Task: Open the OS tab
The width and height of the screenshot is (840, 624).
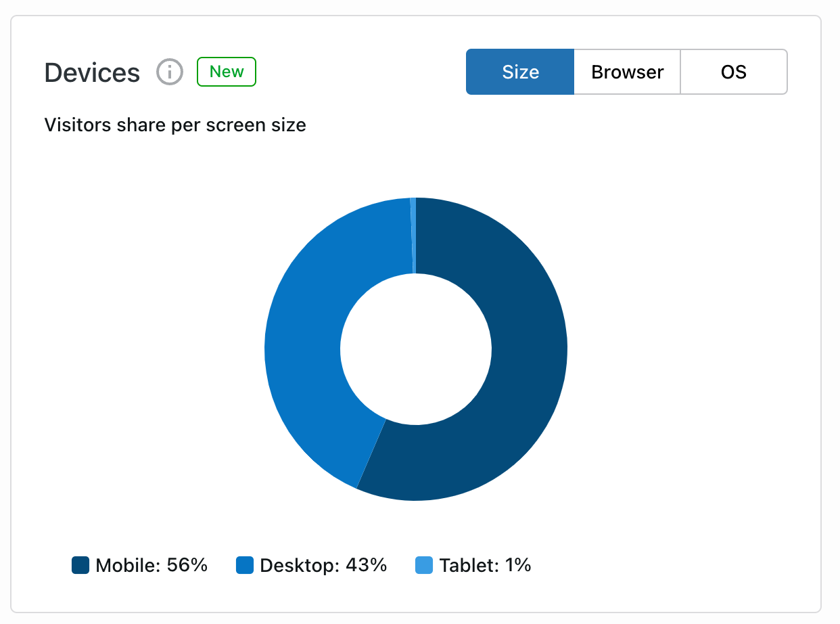Action: (733, 72)
